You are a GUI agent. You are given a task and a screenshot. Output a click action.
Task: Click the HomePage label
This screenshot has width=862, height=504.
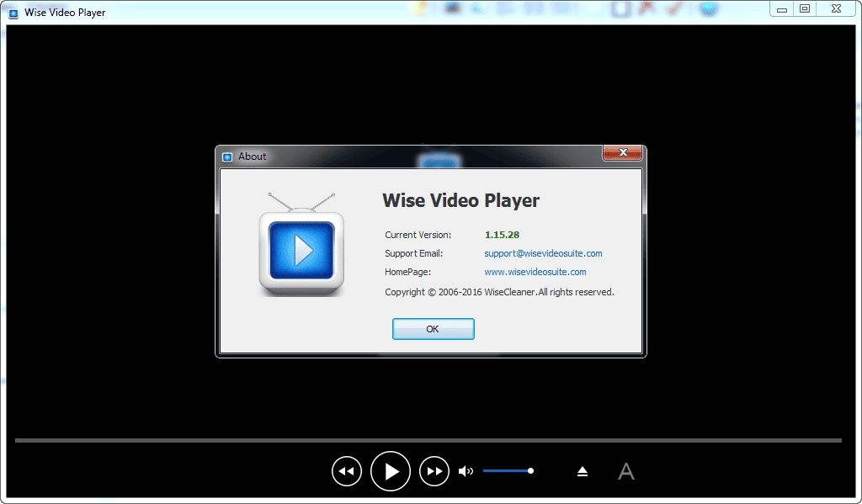tap(407, 272)
